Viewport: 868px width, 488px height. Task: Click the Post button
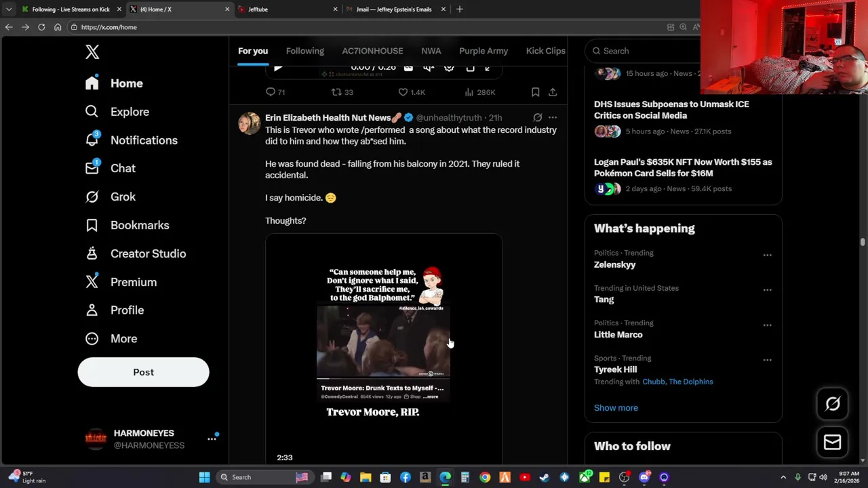click(143, 372)
